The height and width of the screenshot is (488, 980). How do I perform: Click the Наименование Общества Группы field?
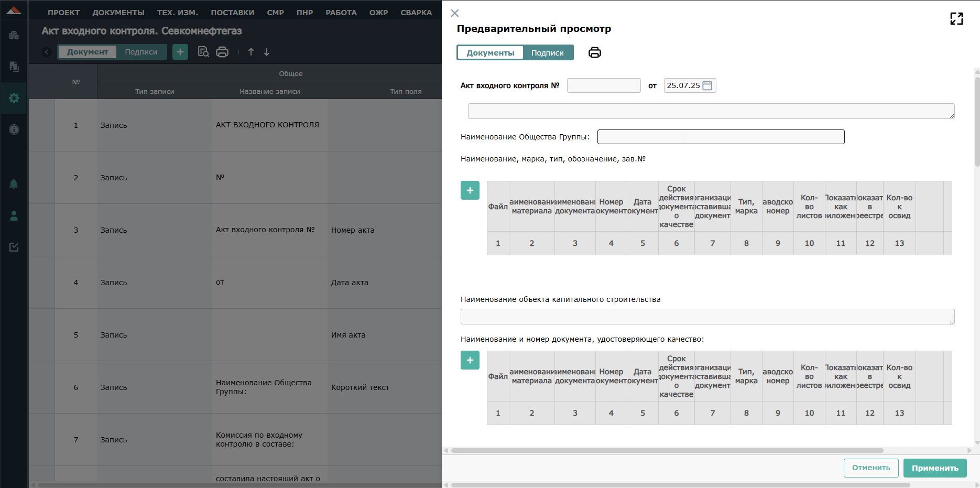[721, 137]
